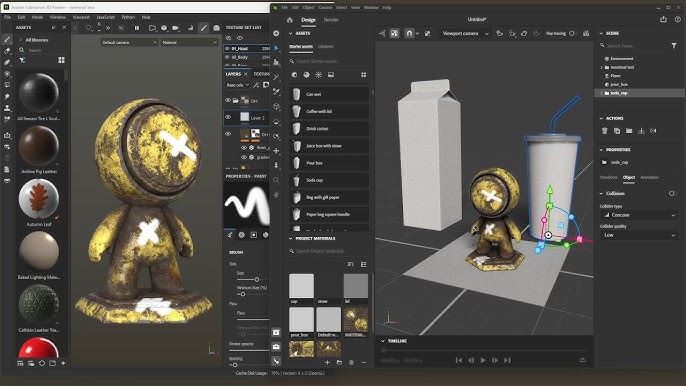Image resolution: width=686 pixels, height=386 pixels.
Task: Select the Paint brush tool in Painter
Action: 7,39
